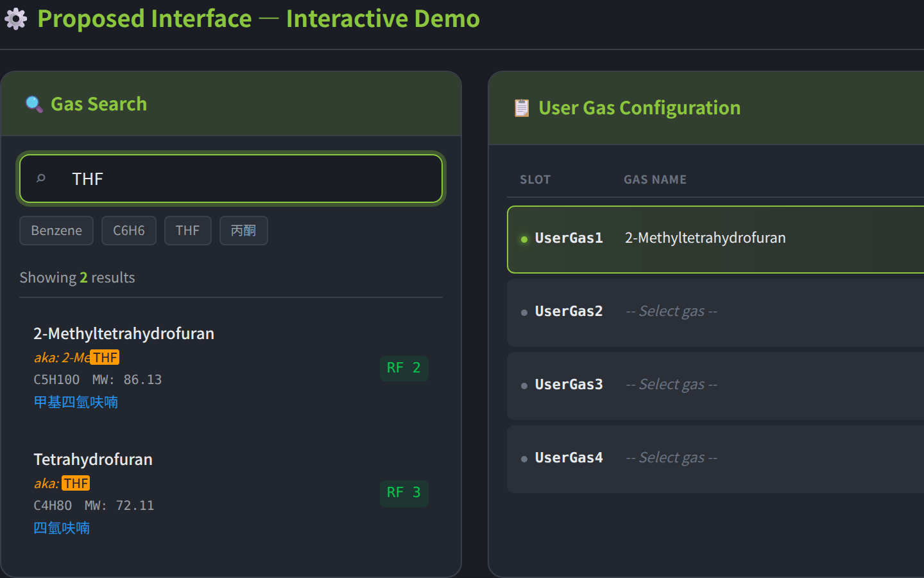Click the 2-Methyltetrahydrofuran name in UserGas1 row

coord(705,238)
